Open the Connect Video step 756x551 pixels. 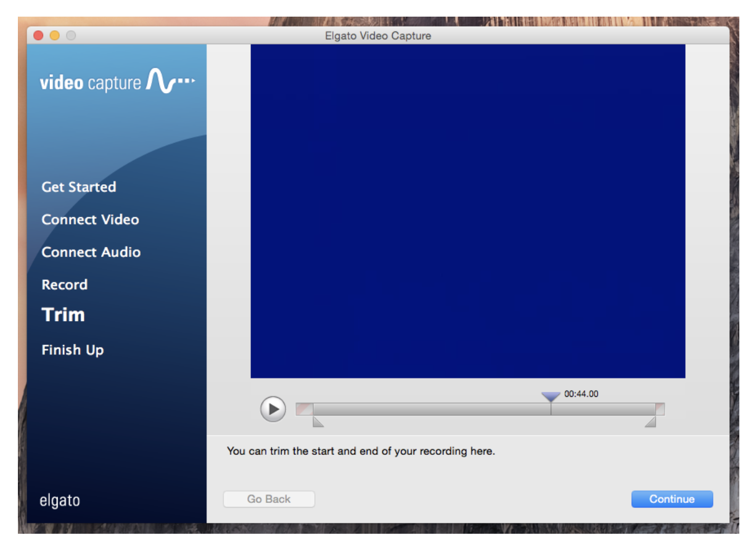[x=90, y=219]
